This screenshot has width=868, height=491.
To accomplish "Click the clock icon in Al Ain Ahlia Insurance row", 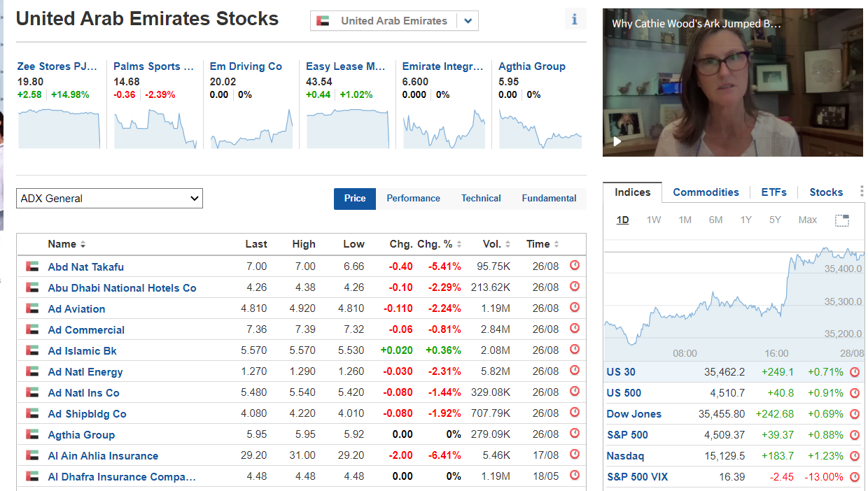I will 575,455.
